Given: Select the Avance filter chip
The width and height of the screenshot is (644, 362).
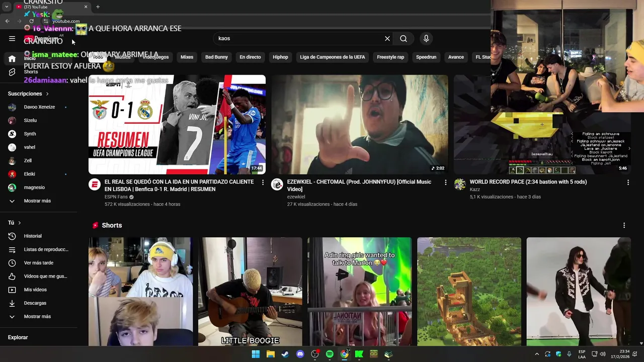Looking at the screenshot, I should coord(456,57).
